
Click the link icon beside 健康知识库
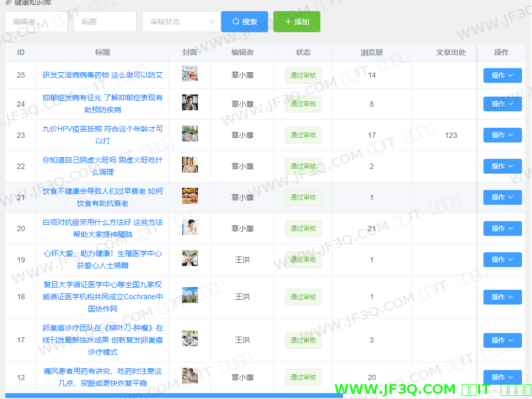click(8, 2)
